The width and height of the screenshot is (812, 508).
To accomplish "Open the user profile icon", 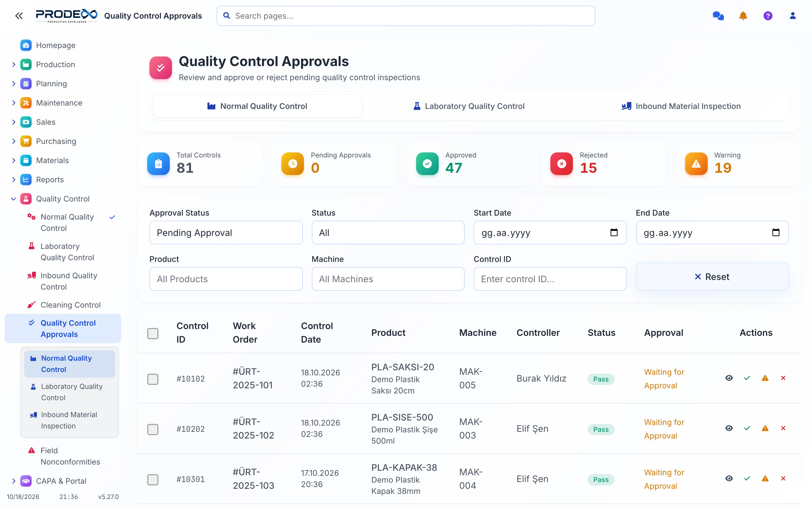I will (793, 16).
